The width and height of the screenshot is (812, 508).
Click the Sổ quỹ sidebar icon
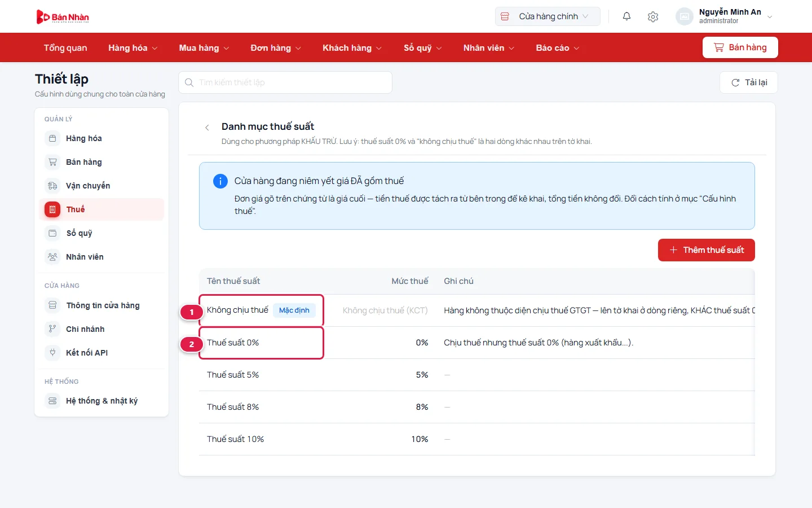[52, 233]
